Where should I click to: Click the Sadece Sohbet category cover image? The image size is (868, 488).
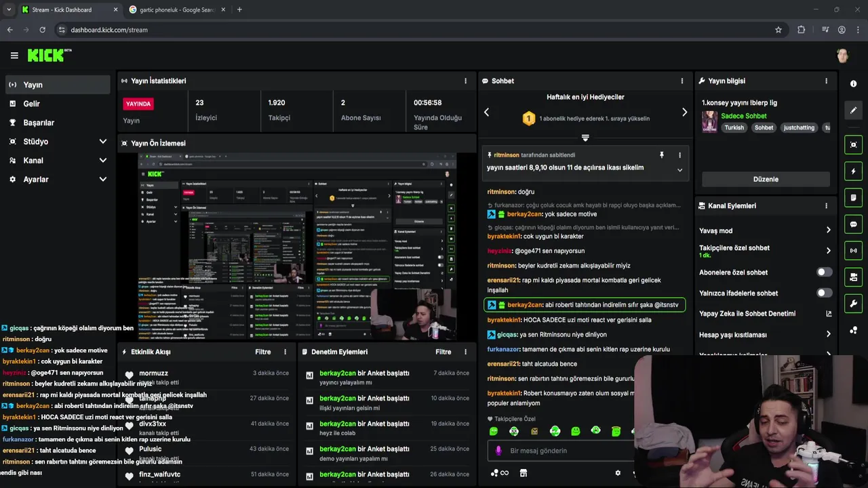(x=709, y=122)
